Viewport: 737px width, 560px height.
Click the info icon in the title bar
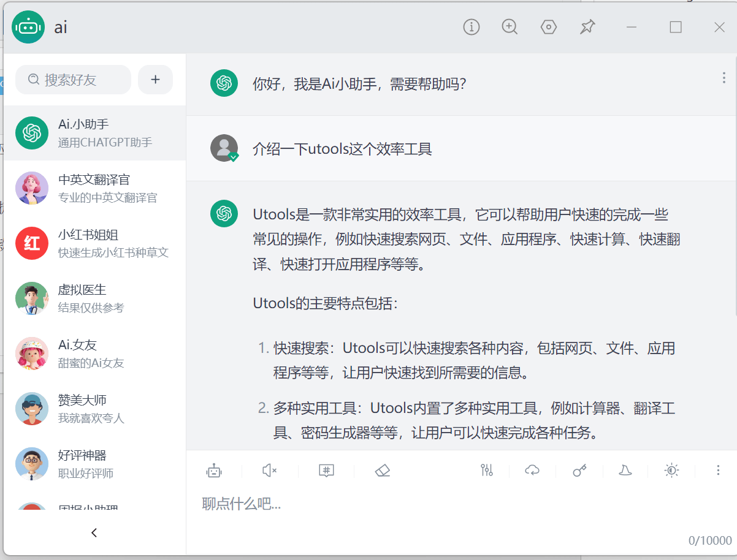tap(471, 27)
